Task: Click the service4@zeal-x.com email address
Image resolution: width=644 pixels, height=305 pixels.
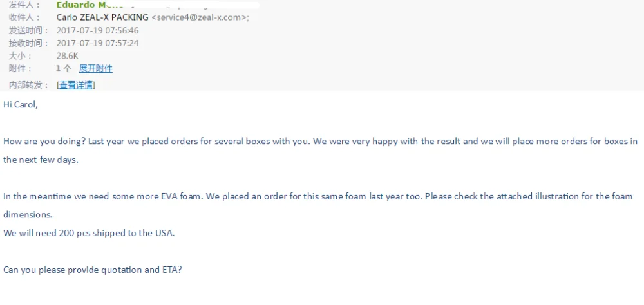Action: pos(198,17)
